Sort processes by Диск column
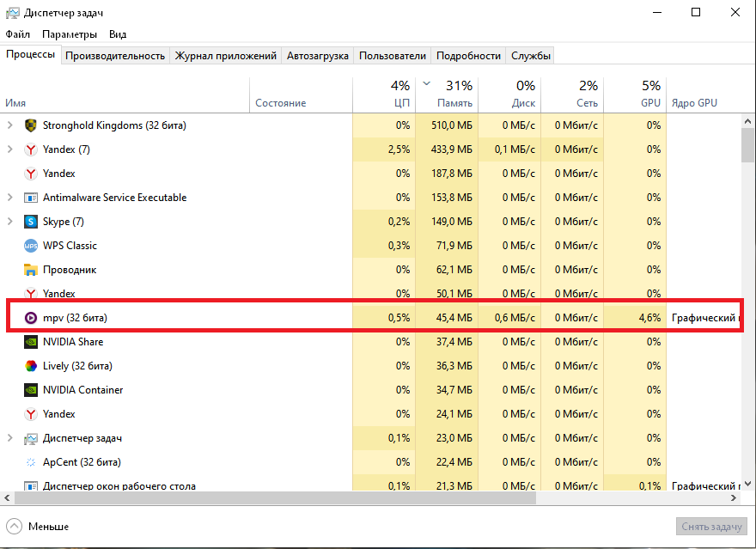756x549 pixels. pyautogui.click(x=509, y=95)
